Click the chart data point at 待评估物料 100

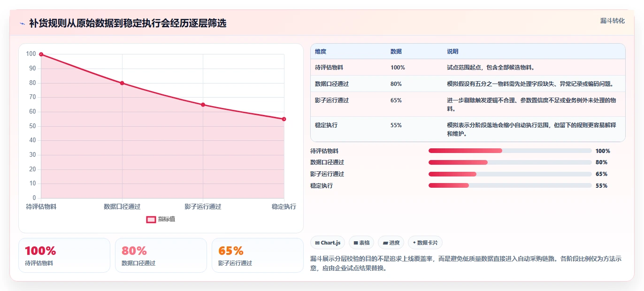tap(41, 54)
